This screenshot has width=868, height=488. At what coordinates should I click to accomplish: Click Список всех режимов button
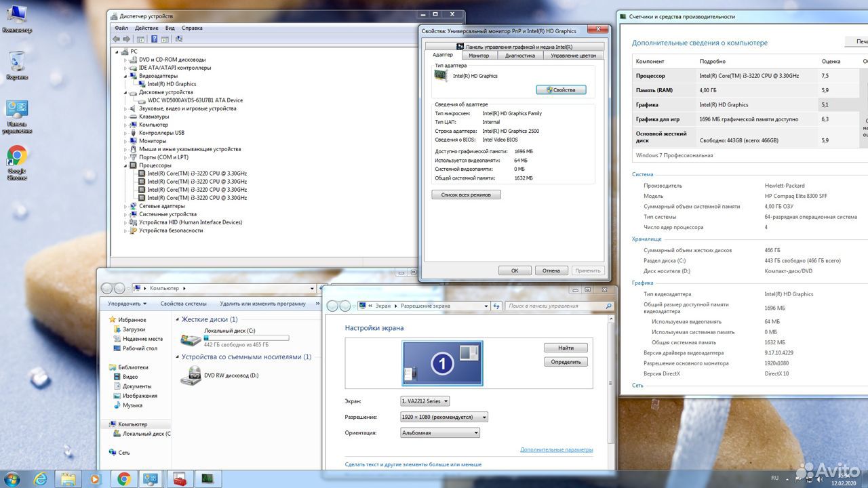click(466, 195)
